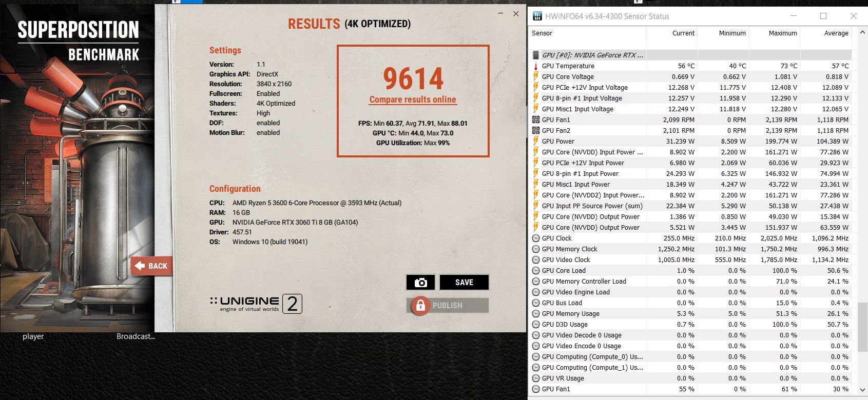This screenshot has height=400, width=868.
Task: Maximize the HWiNFO64 Sensor Status window
Action: (x=823, y=16)
